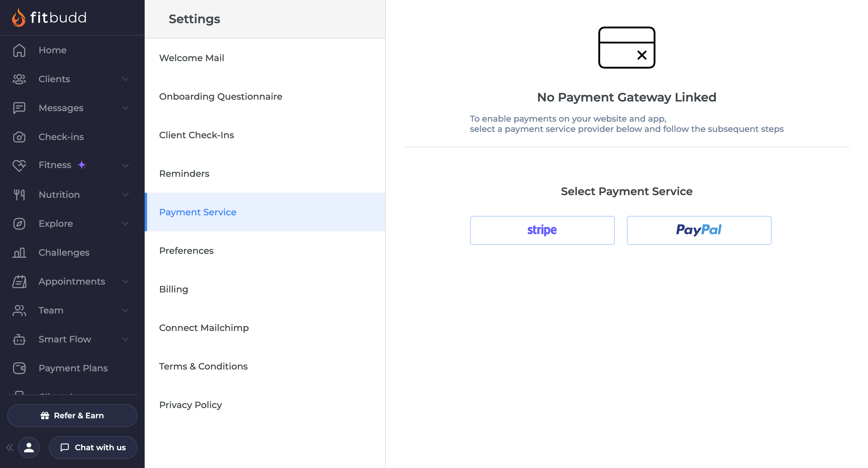The height and width of the screenshot is (468, 868).
Task: Expand the Messages submenu chevron
Action: pos(125,108)
